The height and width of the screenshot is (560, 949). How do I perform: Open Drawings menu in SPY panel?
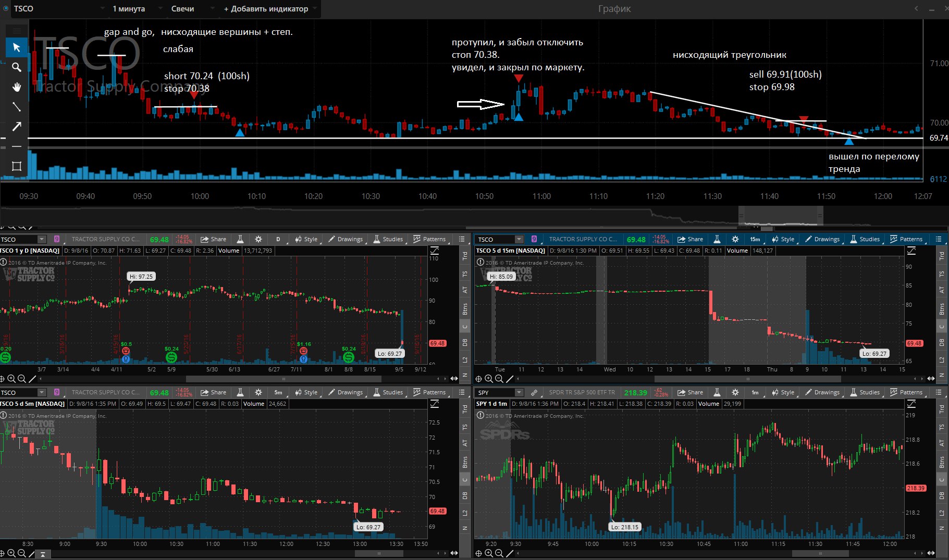tap(822, 392)
